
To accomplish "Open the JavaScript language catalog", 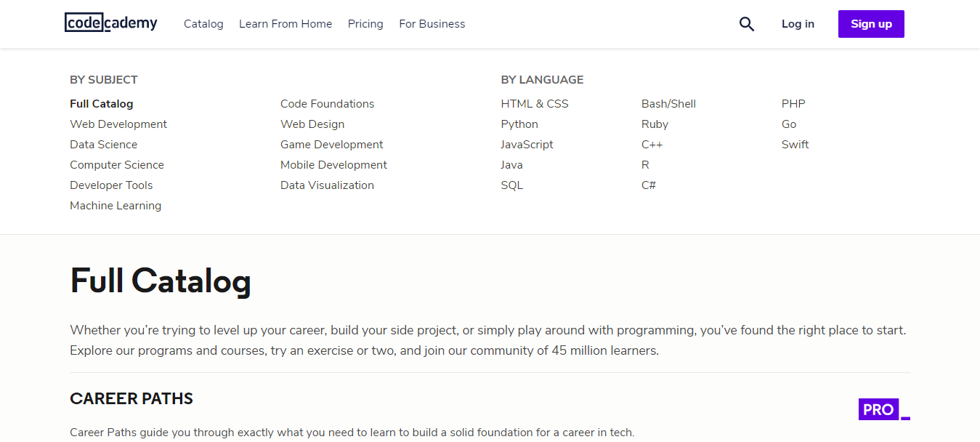I will (x=527, y=144).
